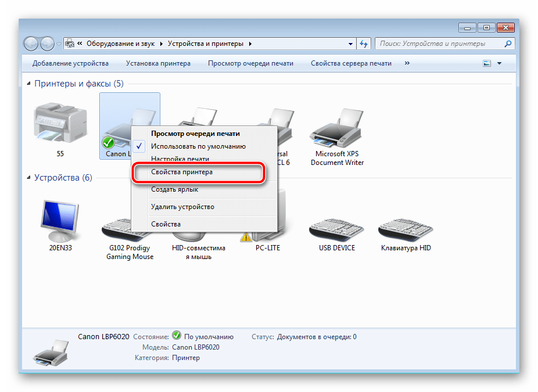
Task: Choose Настройка печати in context menu
Action: pos(180,159)
